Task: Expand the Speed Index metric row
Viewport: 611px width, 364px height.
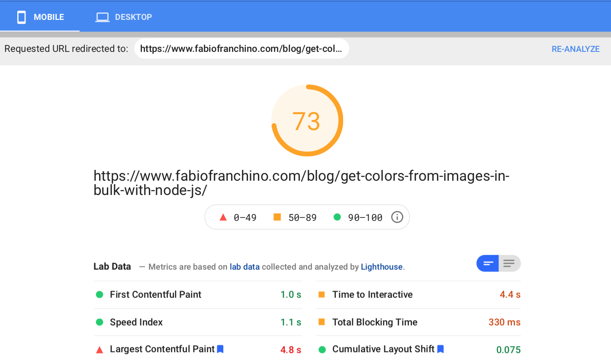Action: [x=197, y=322]
